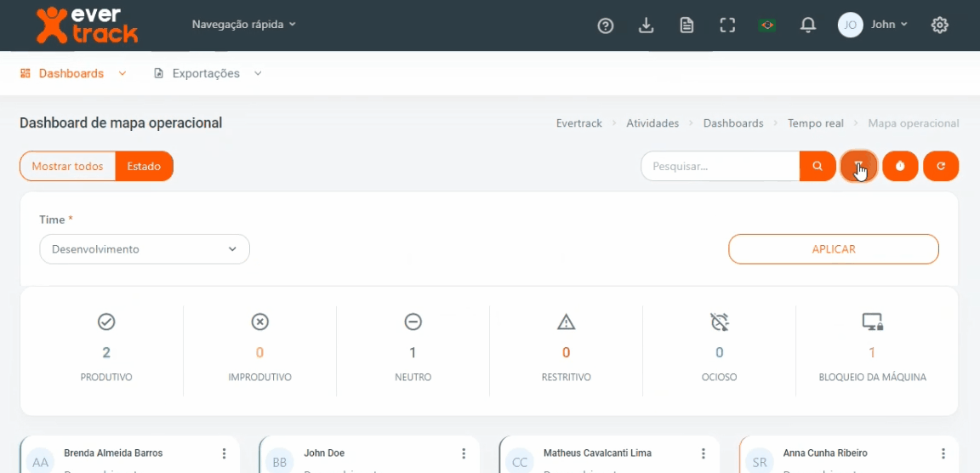Open the help question mark icon
Viewport: 980px width, 473px height.
[606, 26]
